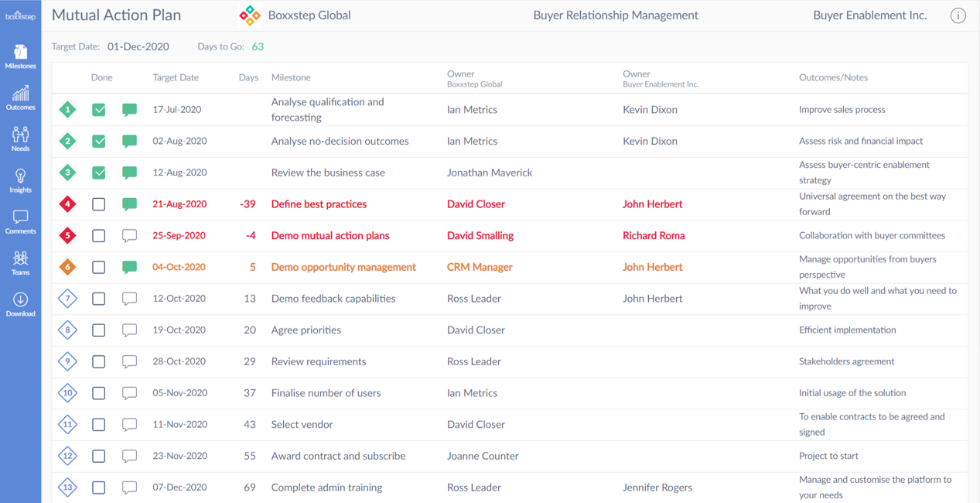Image resolution: width=980 pixels, height=503 pixels.
Task: Click the Download icon in sidebar
Action: pos(20,303)
